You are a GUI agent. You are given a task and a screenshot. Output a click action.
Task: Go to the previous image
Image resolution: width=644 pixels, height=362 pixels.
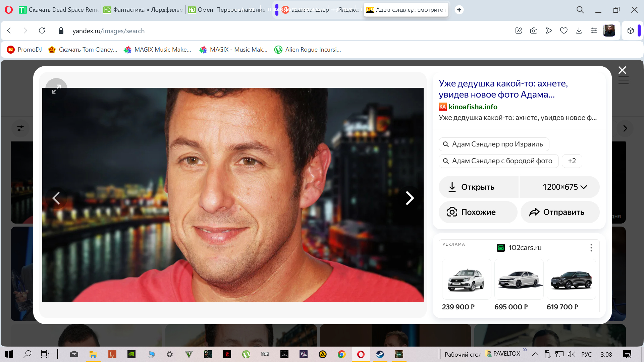(56, 198)
